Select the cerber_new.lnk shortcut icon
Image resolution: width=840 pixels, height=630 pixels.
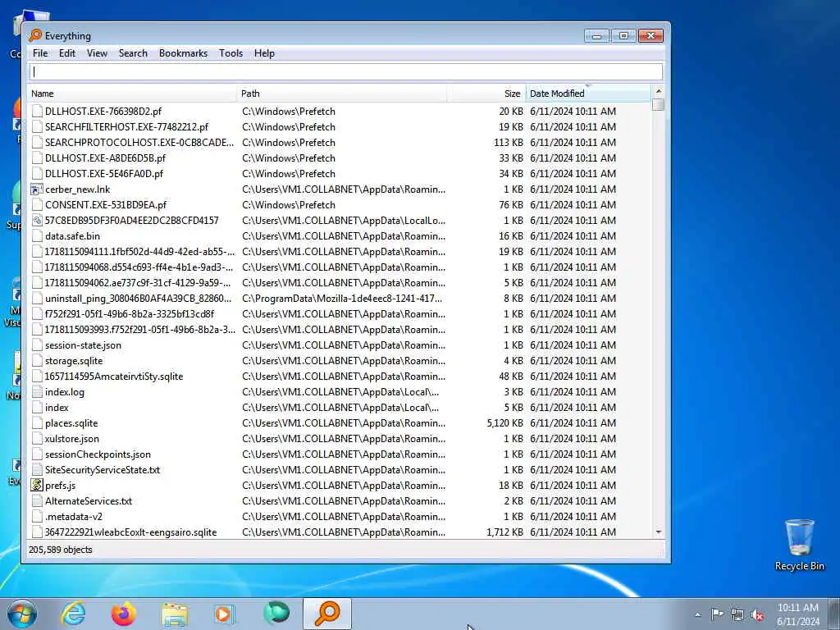pyautogui.click(x=36, y=189)
